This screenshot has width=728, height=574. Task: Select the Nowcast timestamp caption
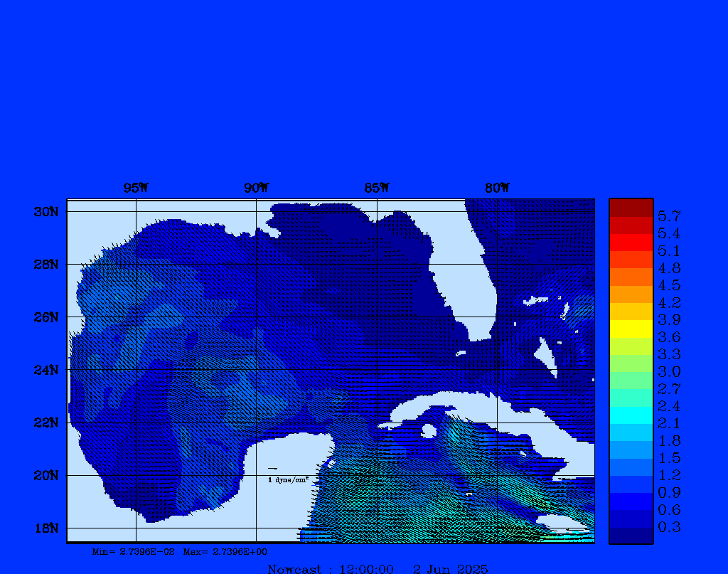(378, 568)
